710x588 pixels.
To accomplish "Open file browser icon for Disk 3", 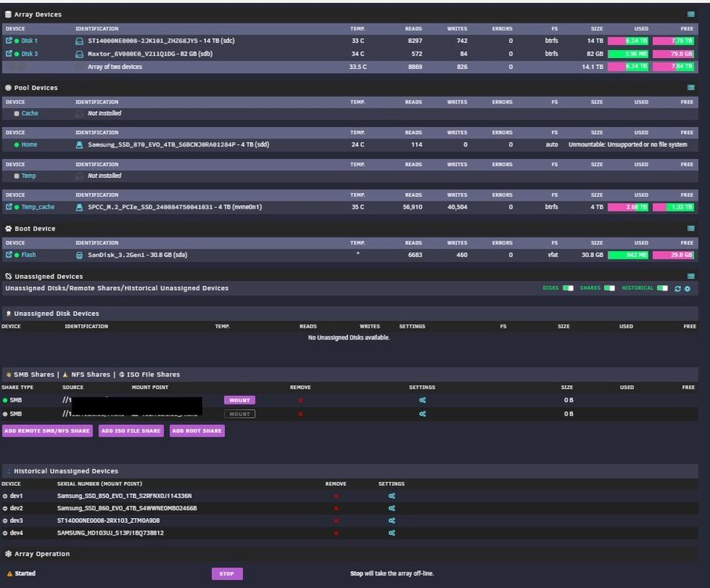I will point(9,53).
